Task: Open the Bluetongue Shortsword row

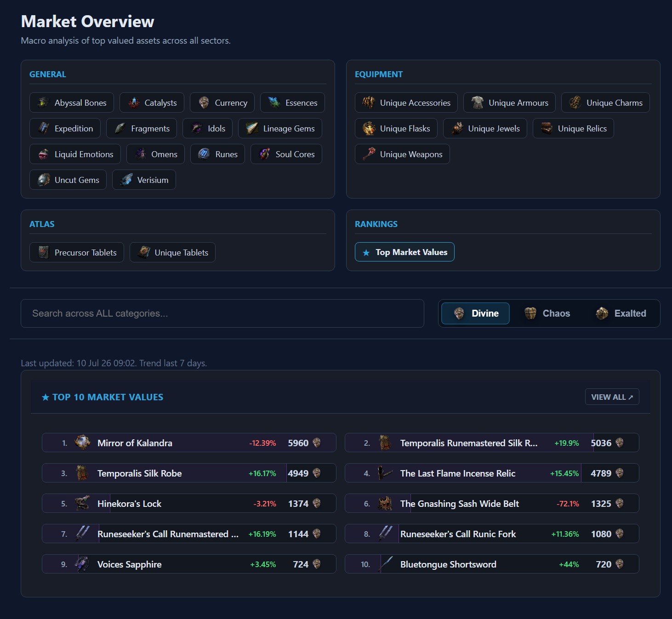Action: [x=492, y=564]
